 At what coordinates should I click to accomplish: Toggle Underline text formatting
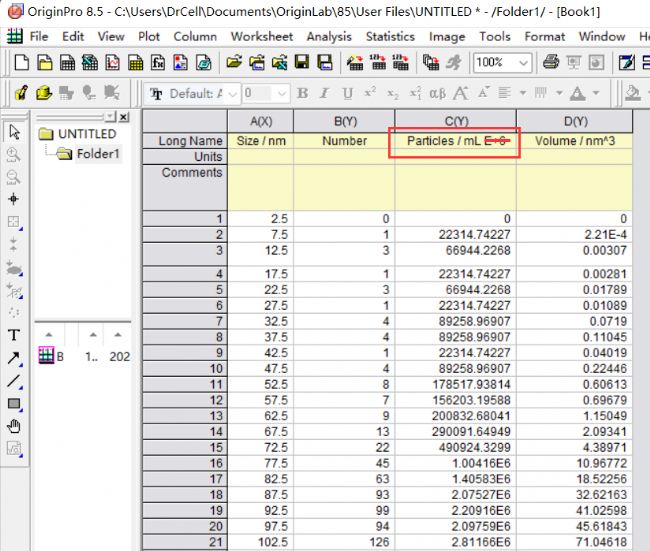click(347, 94)
